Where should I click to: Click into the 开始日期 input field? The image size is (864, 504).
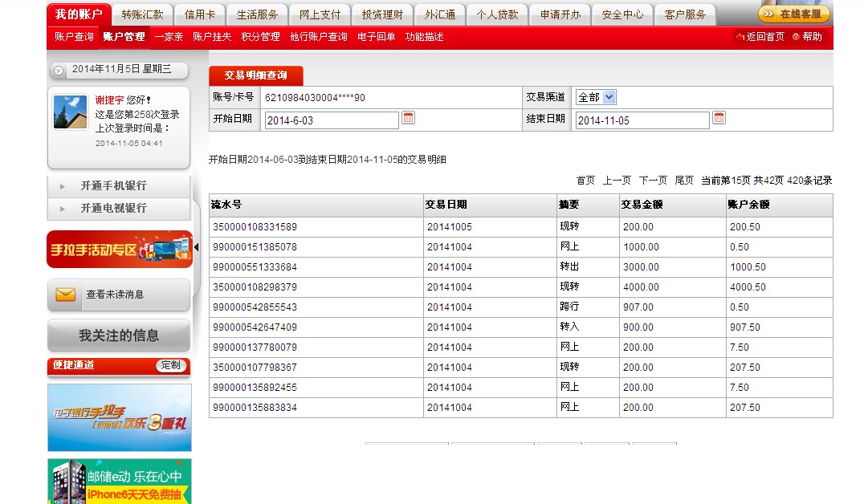click(x=331, y=120)
